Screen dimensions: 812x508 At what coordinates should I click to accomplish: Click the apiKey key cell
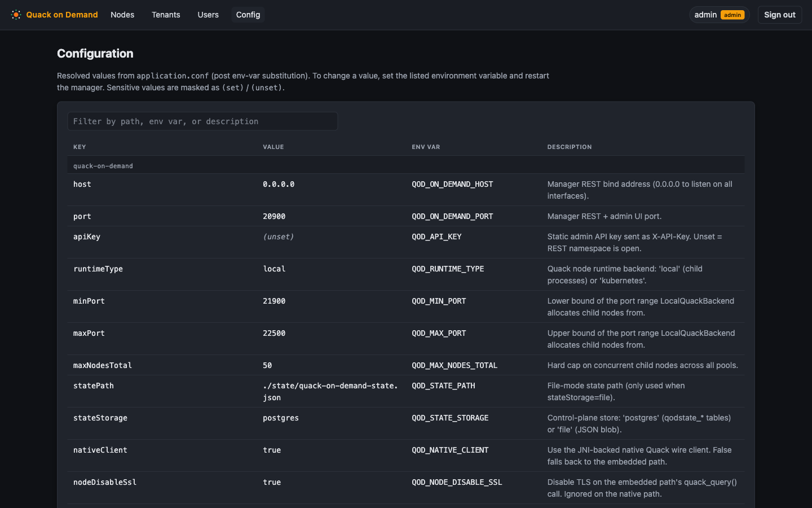(87, 237)
